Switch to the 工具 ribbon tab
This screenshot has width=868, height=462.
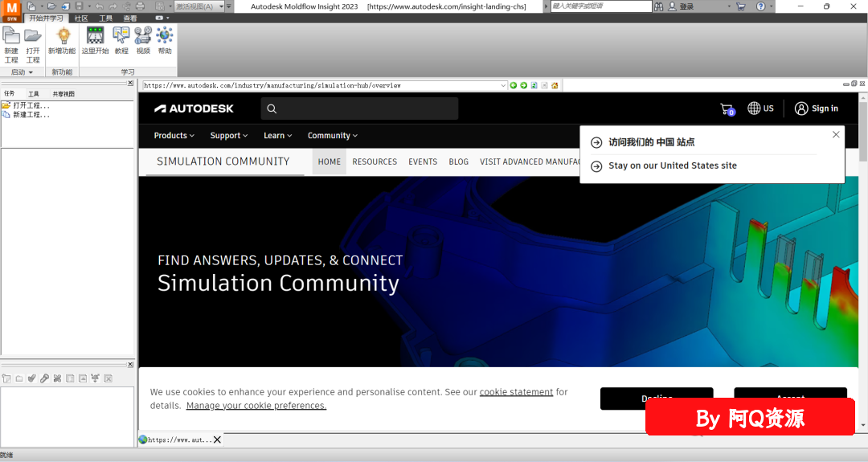(x=105, y=18)
